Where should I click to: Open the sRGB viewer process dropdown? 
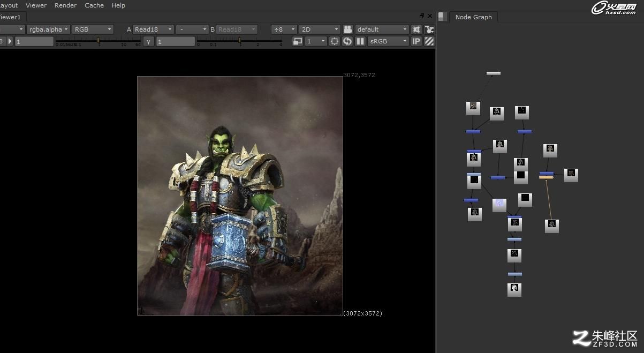point(388,41)
